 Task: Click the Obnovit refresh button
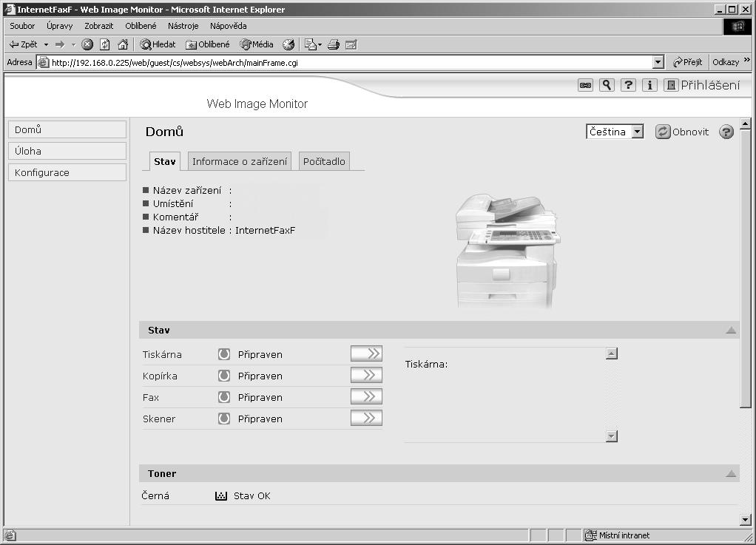(x=682, y=132)
